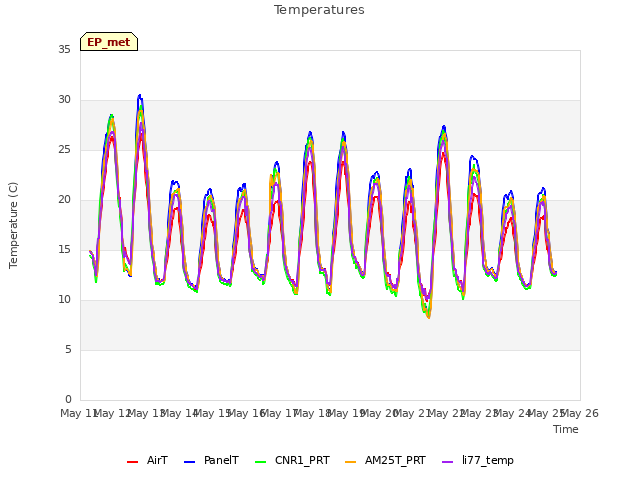Screen dimensions: 640x480
Task: Click the red AirT legend color marker
Action: point(133,462)
